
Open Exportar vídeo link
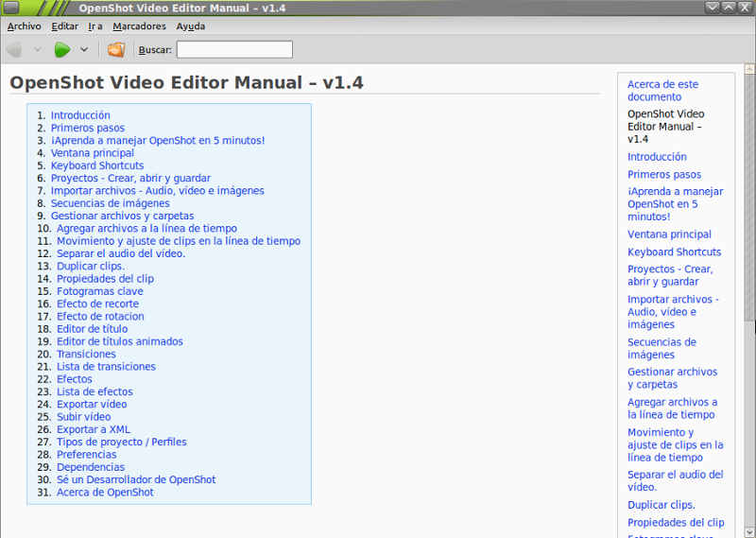tap(92, 404)
